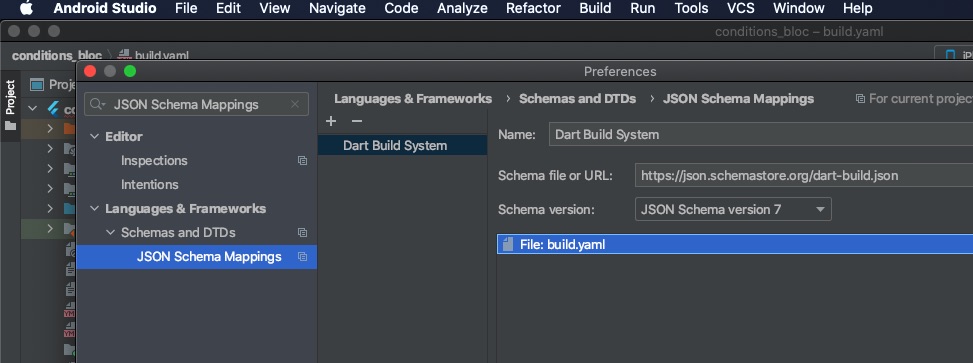
Task: Select the Intentions settings item
Action: coord(150,184)
